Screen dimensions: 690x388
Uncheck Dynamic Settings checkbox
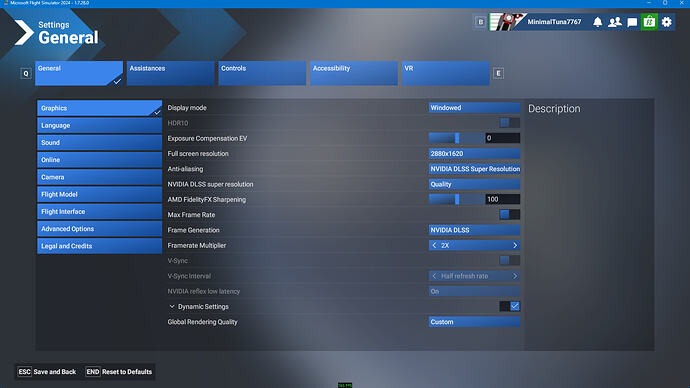click(x=510, y=306)
